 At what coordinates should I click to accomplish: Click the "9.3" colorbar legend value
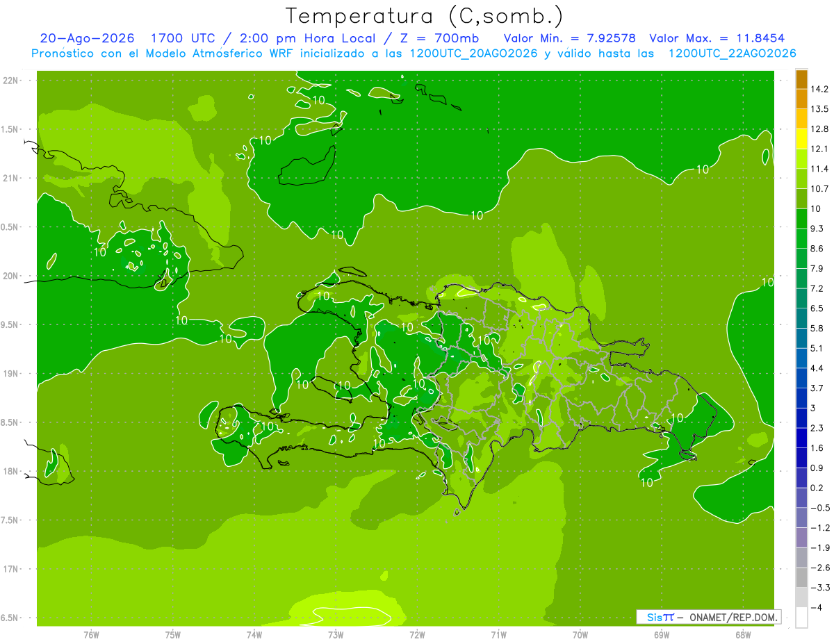[817, 229]
